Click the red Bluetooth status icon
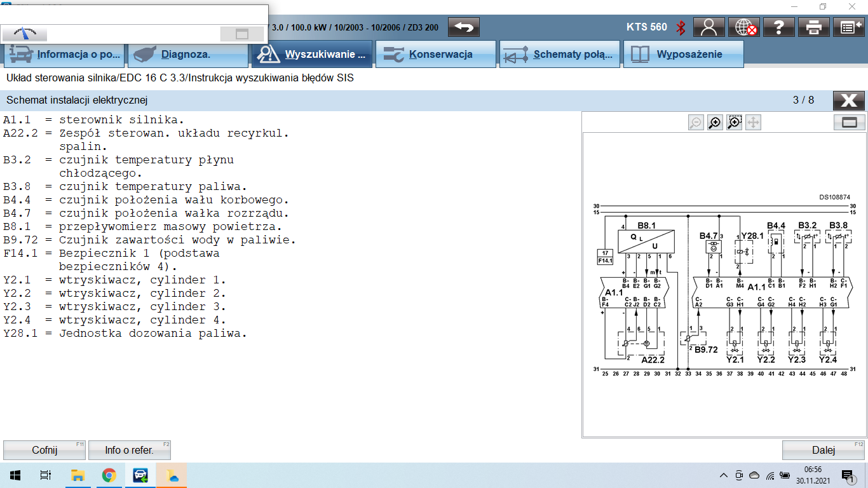The width and height of the screenshot is (868, 488). 681,27
